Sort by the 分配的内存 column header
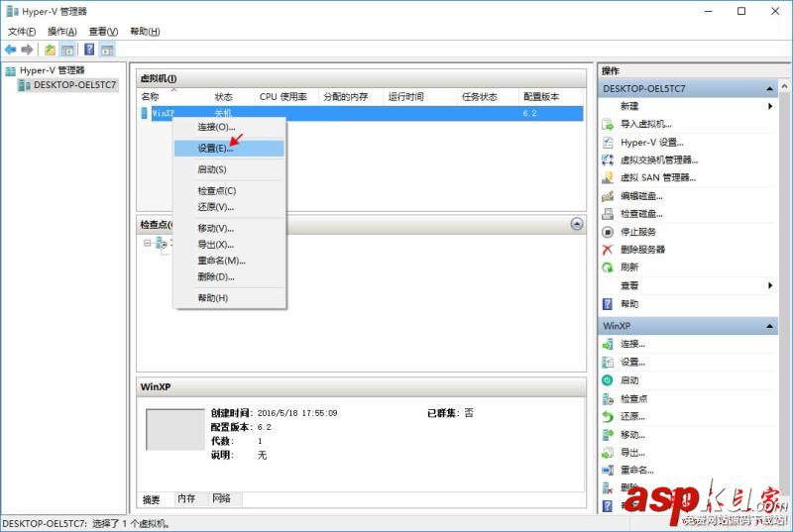The image size is (793, 532). [x=351, y=96]
